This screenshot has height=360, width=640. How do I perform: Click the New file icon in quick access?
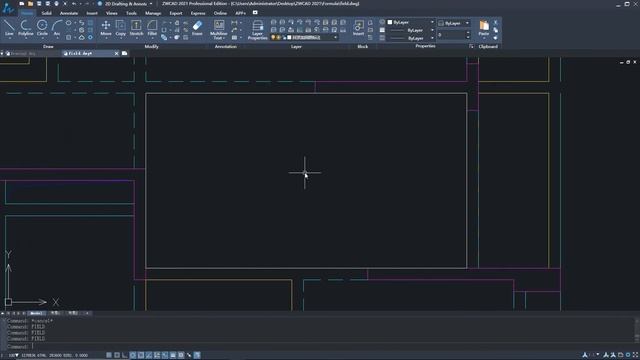22,4
